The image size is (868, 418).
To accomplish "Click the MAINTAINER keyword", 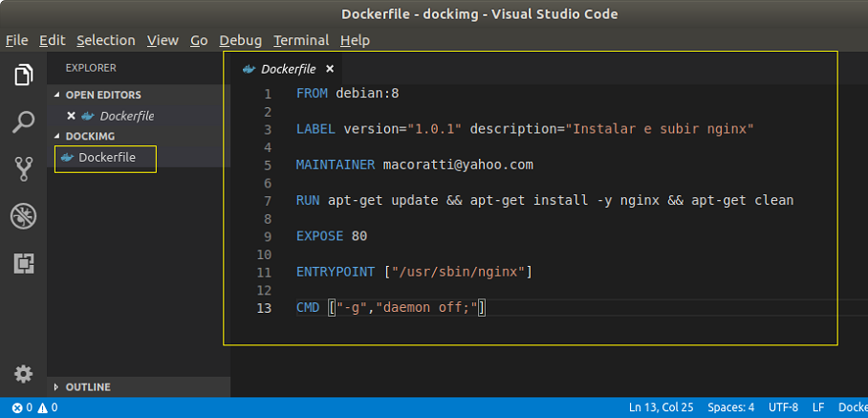I will [x=336, y=165].
